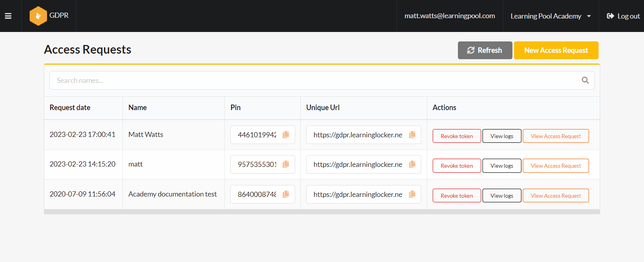644x262 pixels.
Task: Create a New Access Request
Action: click(556, 51)
